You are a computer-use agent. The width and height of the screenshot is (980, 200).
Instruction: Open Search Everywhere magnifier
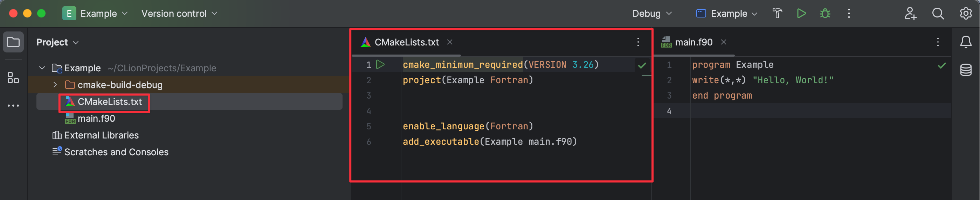[x=938, y=14]
